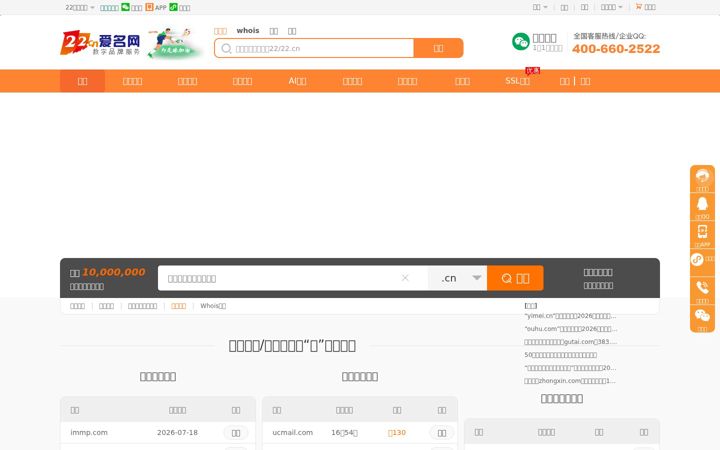Click the header search field showing 22/22.cn
This screenshot has width=720, height=450.
(314, 48)
